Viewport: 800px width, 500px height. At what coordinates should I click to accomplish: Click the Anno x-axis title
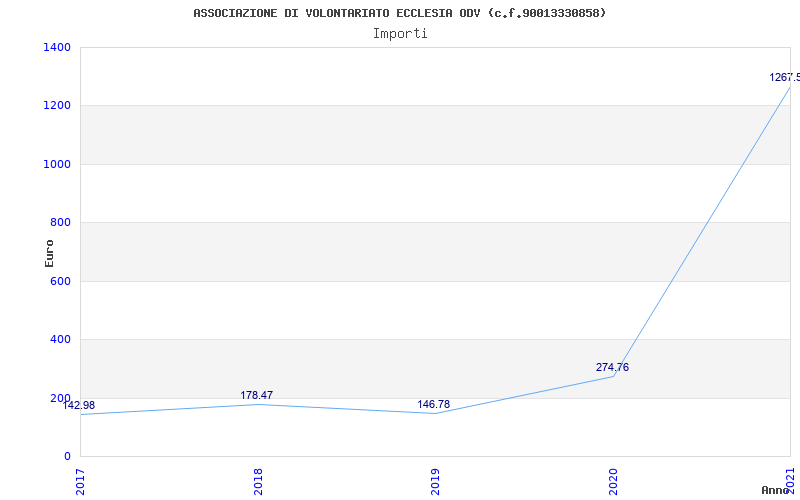click(x=775, y=490)
